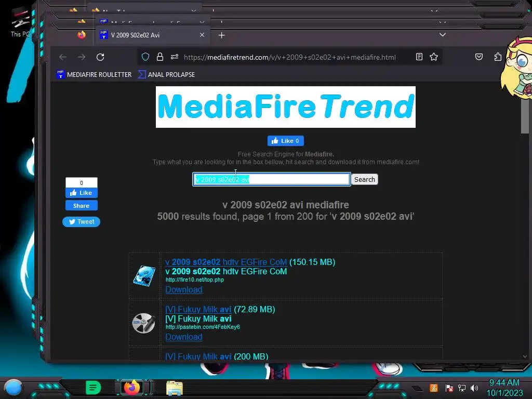Viewport: 532px width, 399px height.
Task: Click the scrollbar down arrow
Action: [x=525, y=356]
